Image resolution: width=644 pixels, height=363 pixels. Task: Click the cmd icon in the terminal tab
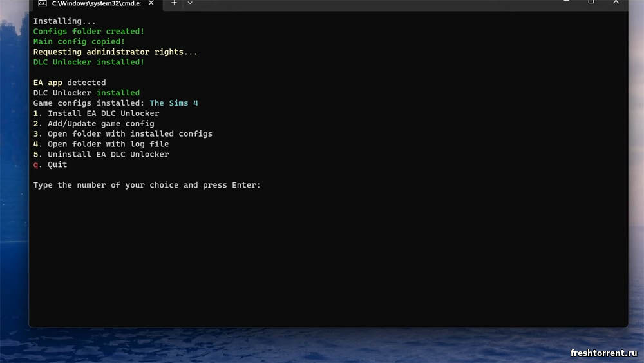click(42, 3)
